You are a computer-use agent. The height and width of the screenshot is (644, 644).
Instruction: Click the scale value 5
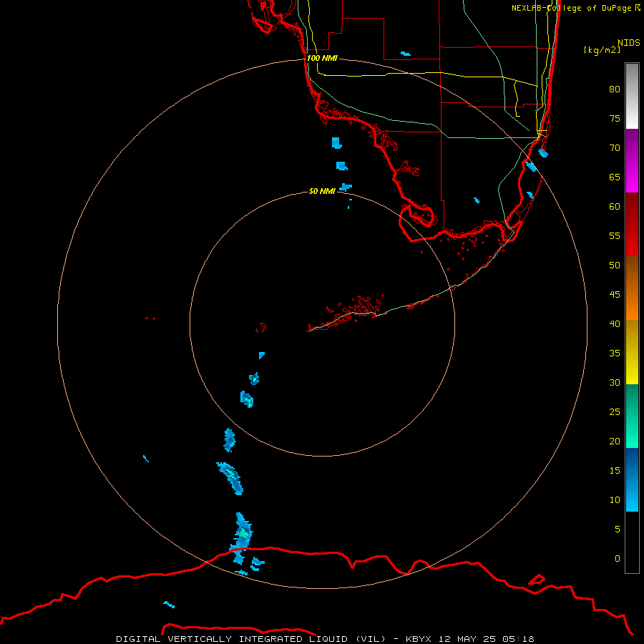[x=618, y=529]
